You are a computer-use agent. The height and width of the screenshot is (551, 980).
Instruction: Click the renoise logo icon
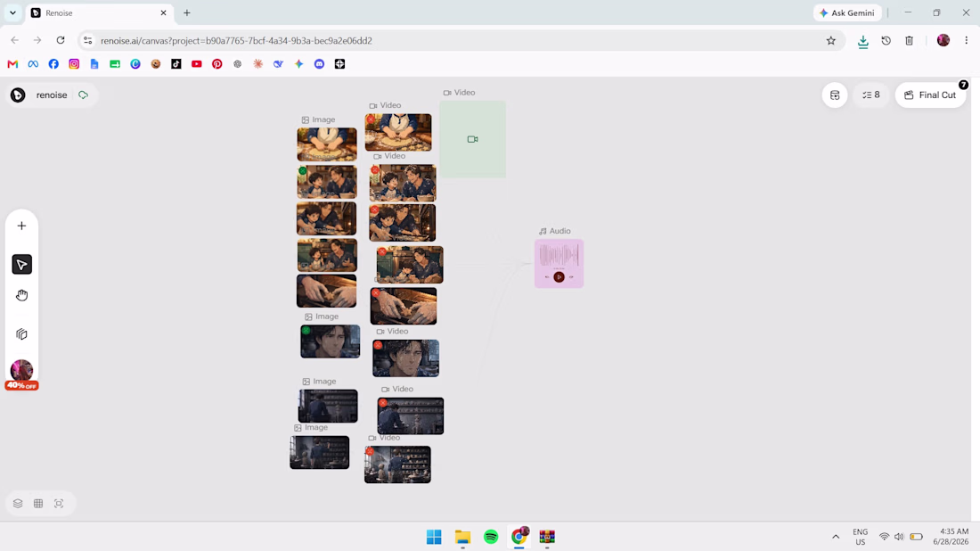(x=18, y=95)
